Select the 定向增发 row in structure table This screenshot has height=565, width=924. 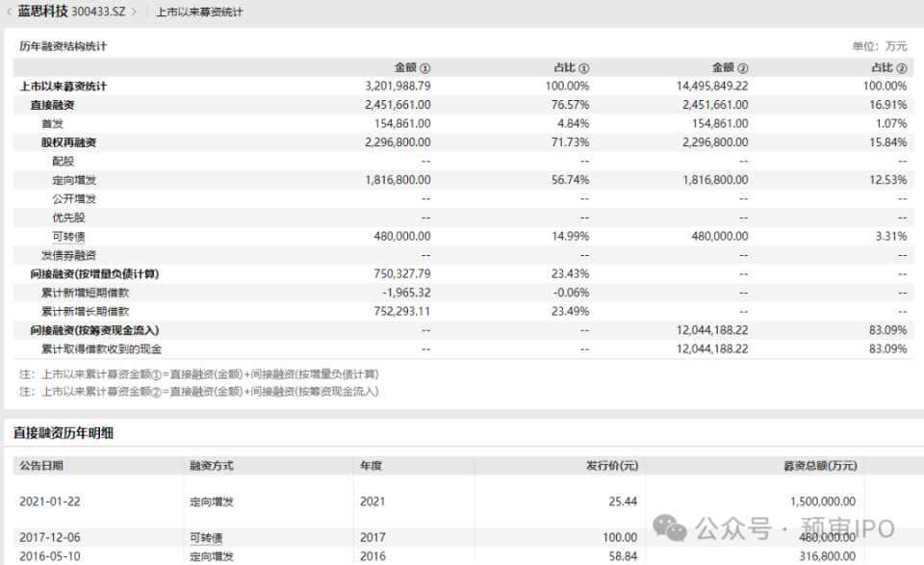(x=463, y=180)
